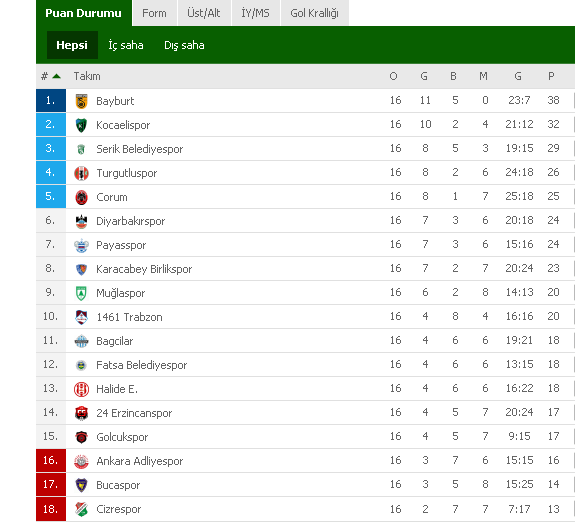Click the Muğlaspor green shield icon
Viewport: 575px width, 529px height.
click(x=81, y=293)
